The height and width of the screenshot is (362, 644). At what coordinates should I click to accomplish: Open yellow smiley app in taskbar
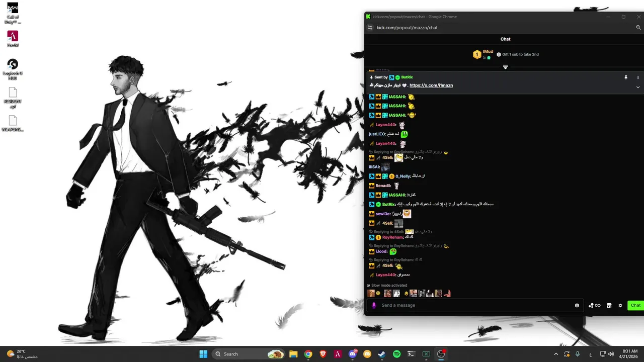tap(367, 354)
